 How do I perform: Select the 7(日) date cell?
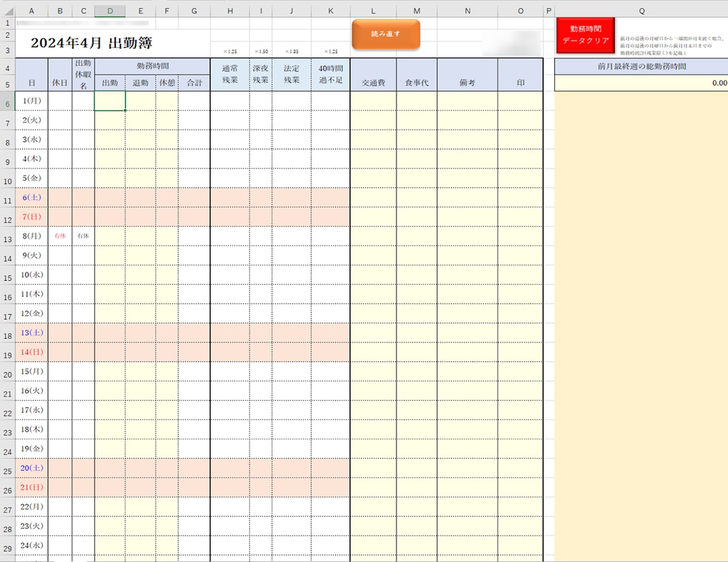click(32, 216)
